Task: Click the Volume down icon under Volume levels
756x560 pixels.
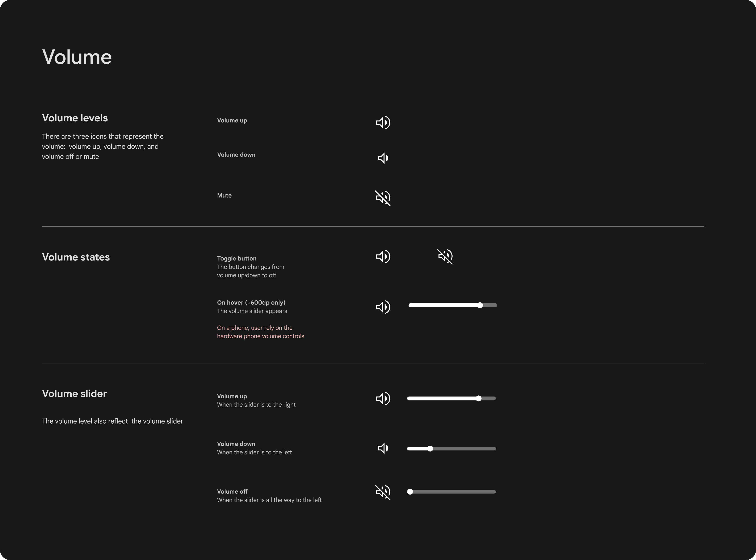Action: point(383,158)
